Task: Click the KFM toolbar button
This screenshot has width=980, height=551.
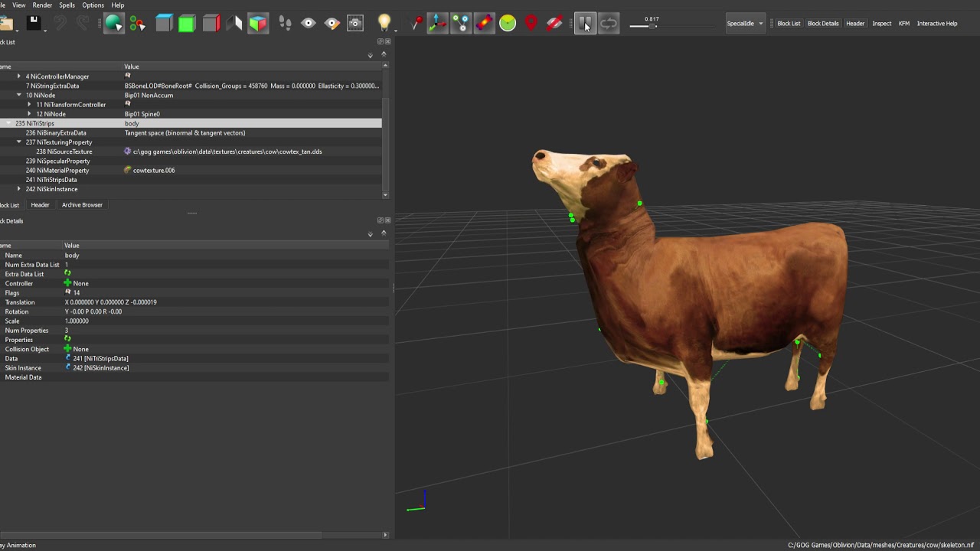Action: [904, 24]
